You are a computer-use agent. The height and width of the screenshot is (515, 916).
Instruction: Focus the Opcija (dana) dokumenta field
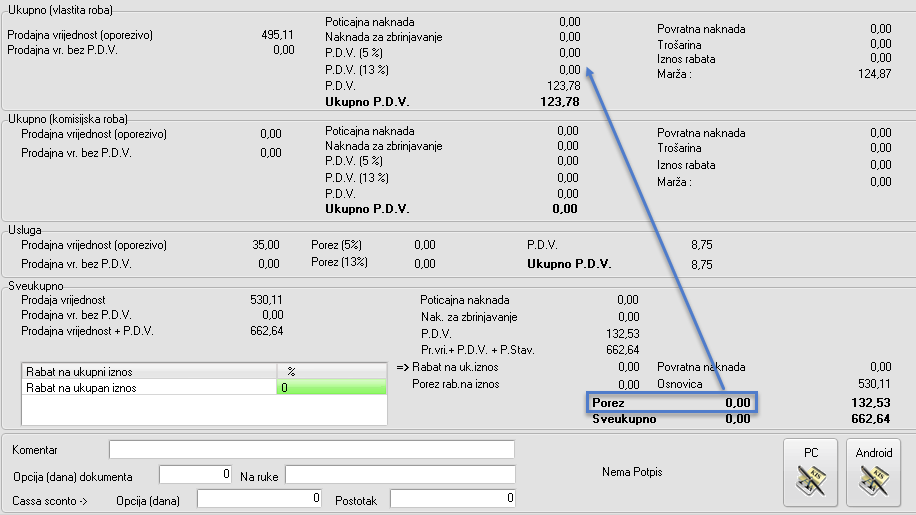(196, 474)
